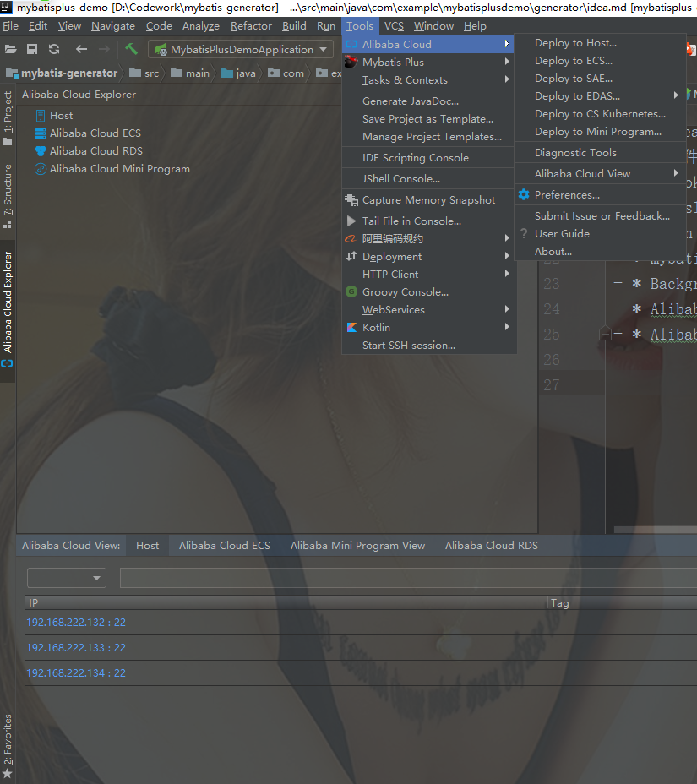Open the Edit menu
The height and width of the screenshot is (784, 697).
click(x=38, y=26)
